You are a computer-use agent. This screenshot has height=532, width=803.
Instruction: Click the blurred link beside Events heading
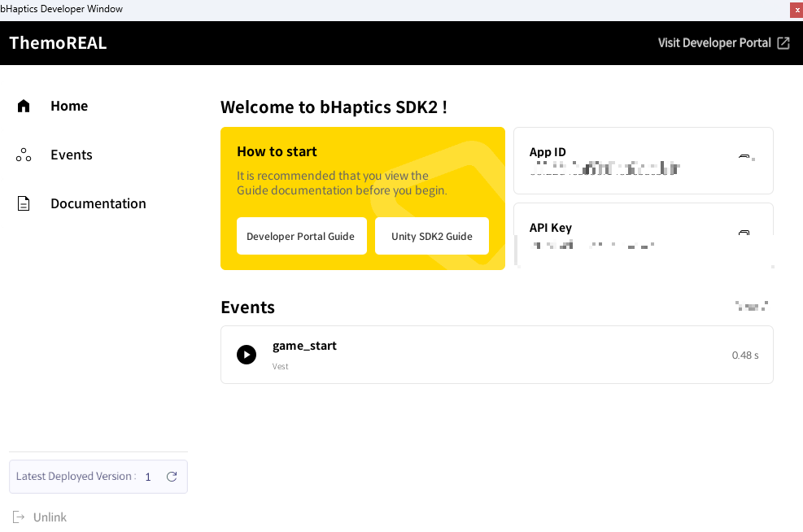[x=752, y=307]
